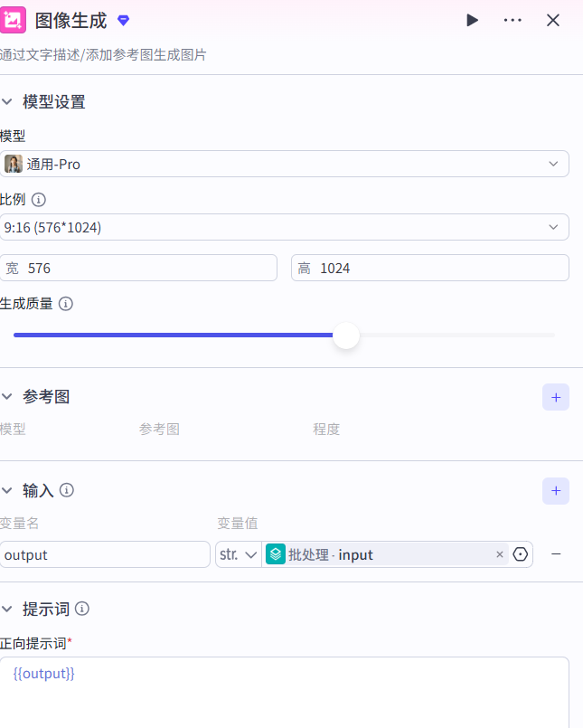Open the 模型 dropdown showing 通用-Pro
The width and height of the screenshot is (583, 728).
pos(285,164)
